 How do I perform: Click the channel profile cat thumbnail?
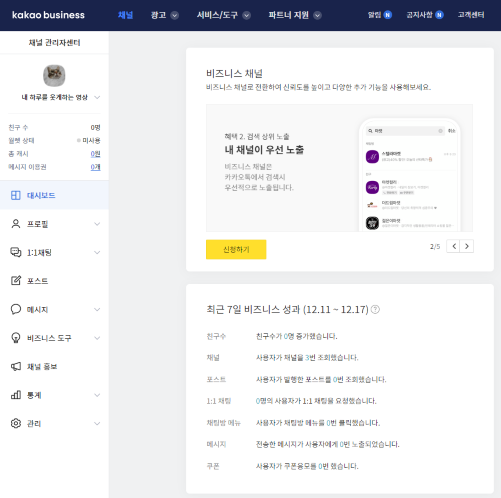tap(54, 76)
